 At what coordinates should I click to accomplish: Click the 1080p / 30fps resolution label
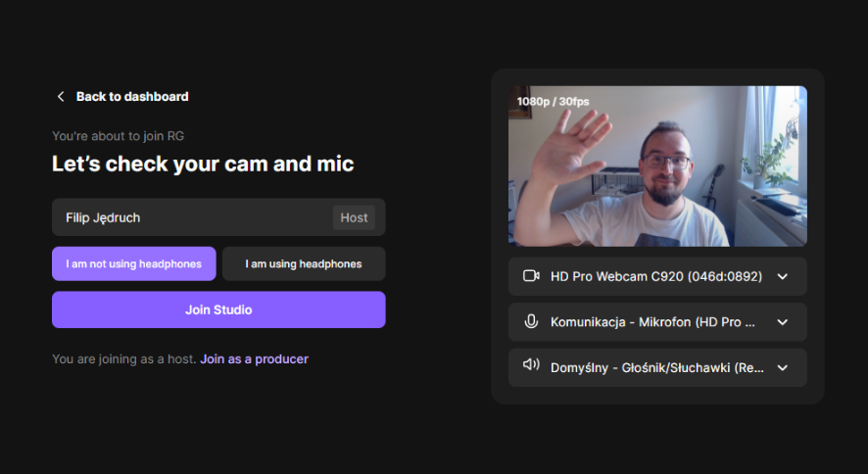(x=554, y=101)
